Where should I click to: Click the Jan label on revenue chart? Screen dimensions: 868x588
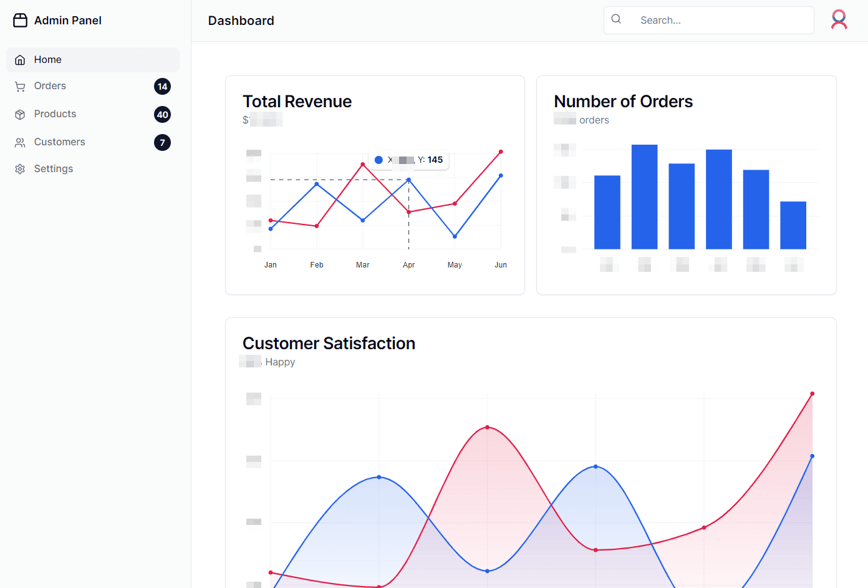(271, 265)
